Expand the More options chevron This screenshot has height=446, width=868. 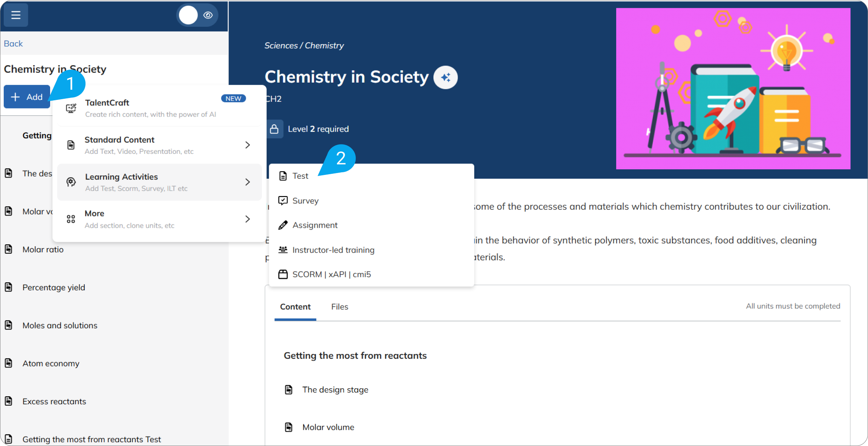[x=248, y=219]
